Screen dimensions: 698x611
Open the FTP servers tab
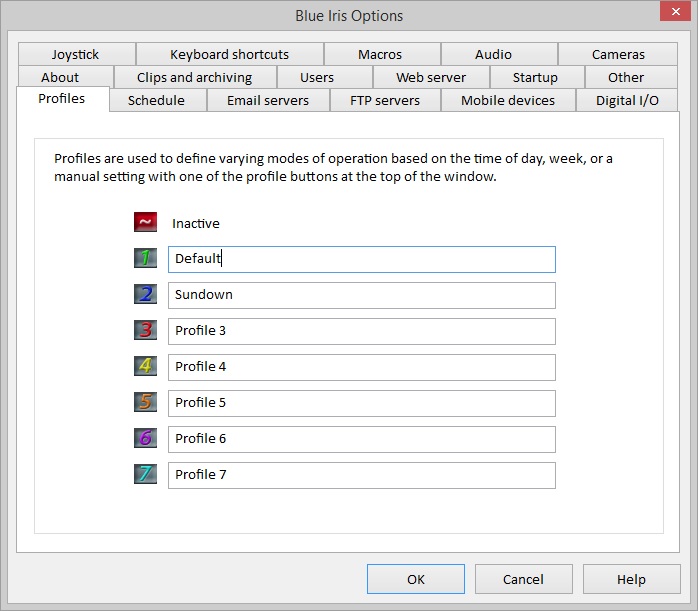click(385, 101)
